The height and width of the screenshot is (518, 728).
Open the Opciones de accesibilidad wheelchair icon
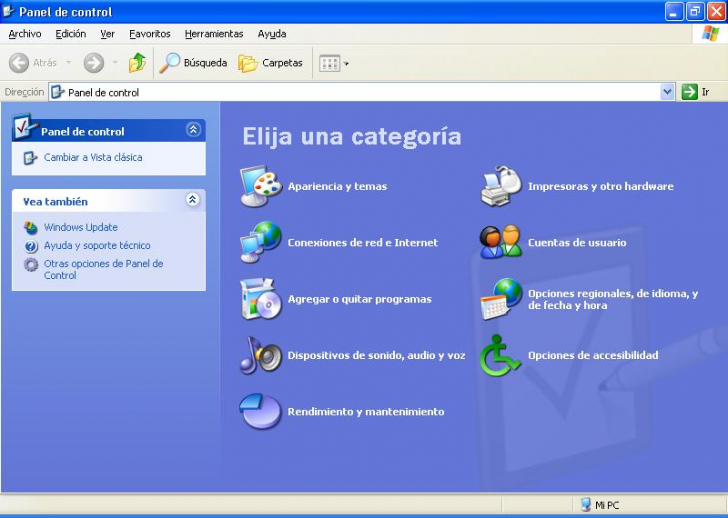pyautogui.click(x=500, y=355)
